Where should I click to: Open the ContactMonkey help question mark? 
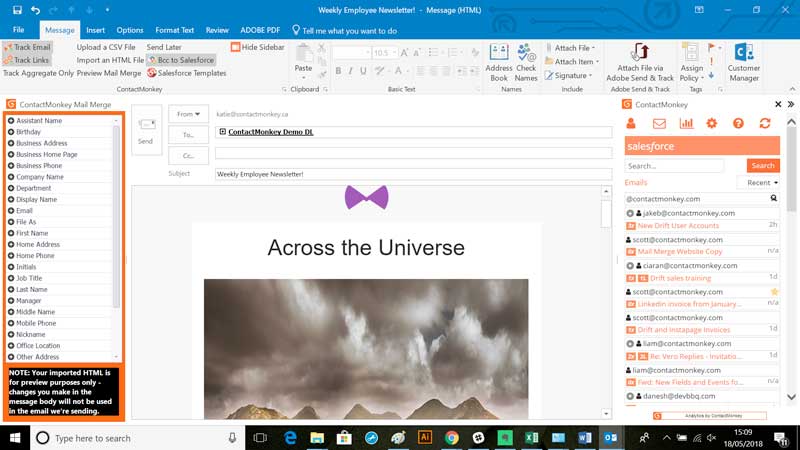[738, 123]
